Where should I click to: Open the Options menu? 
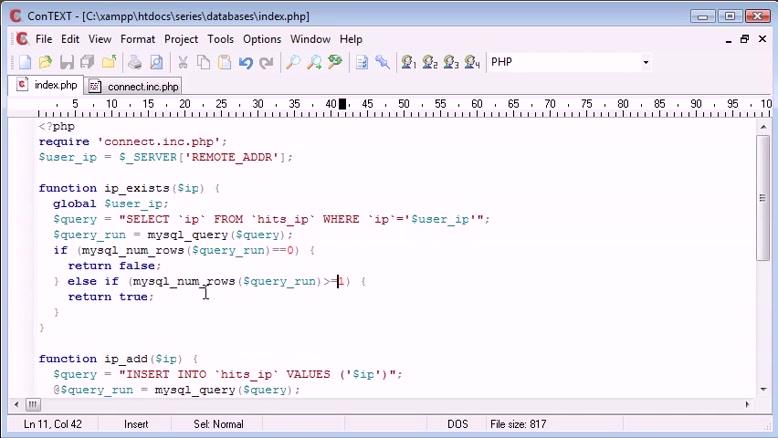point(262,39)
